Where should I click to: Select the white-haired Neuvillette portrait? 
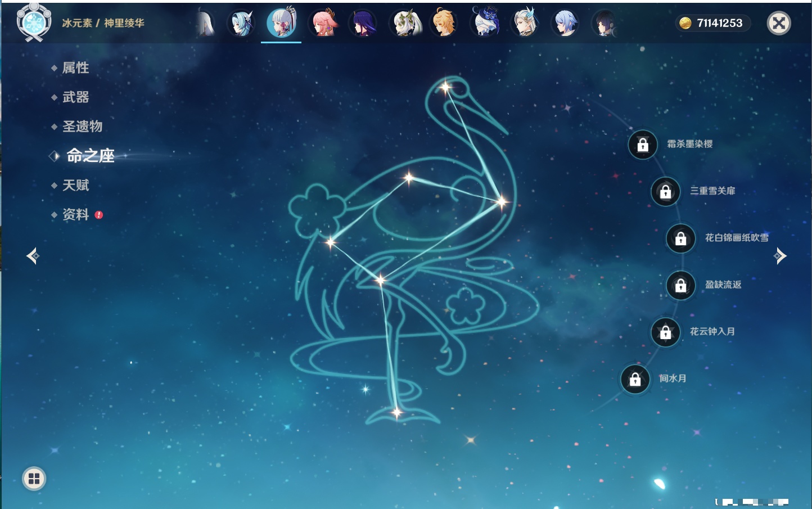pyautogui.click(x=525, y=23)
